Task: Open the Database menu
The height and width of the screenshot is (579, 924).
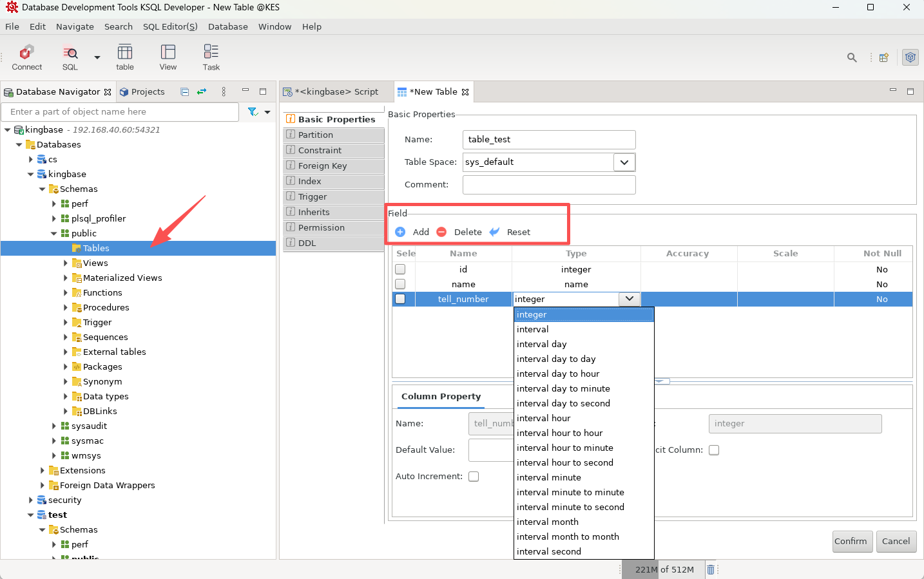Action: 227,26
